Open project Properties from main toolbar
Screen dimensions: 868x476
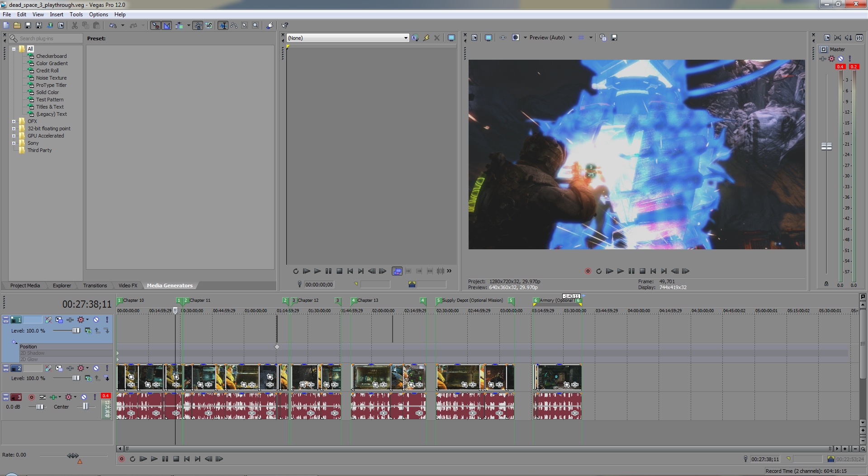[61, 25]
